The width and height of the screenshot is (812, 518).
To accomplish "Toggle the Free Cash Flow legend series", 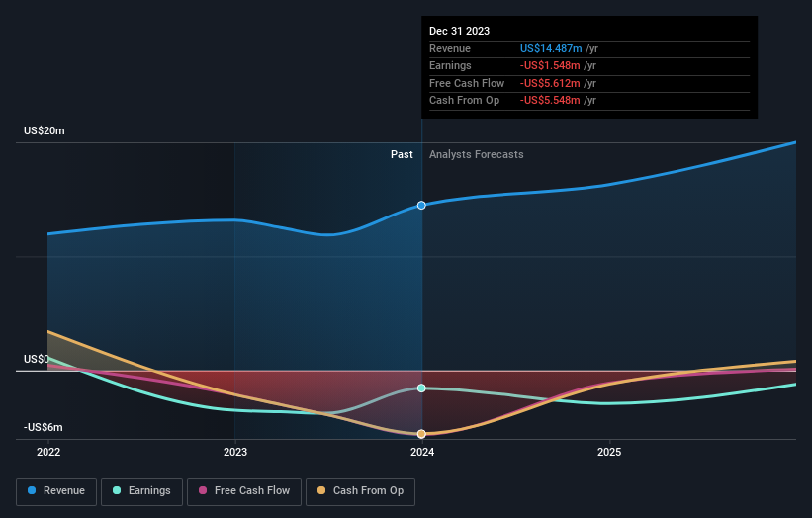I will (244, 491).
